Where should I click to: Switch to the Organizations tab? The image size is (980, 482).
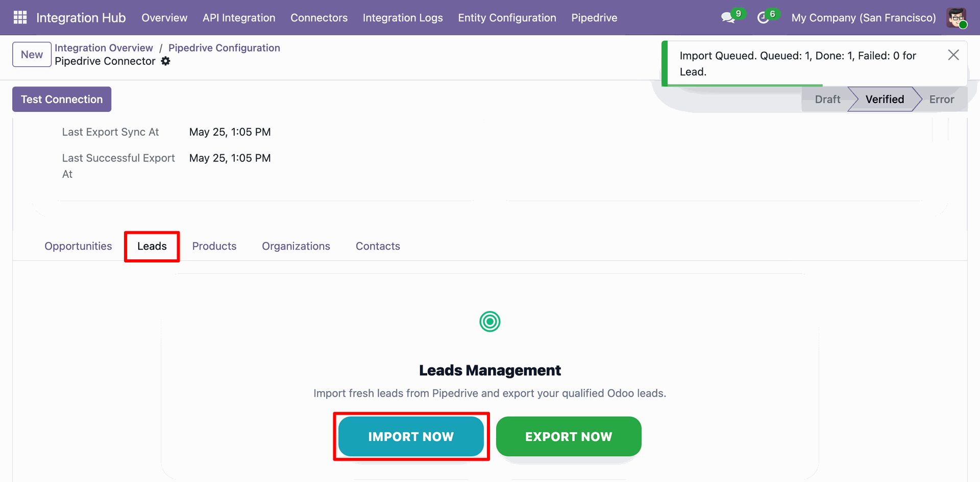[x=296, y=246]
